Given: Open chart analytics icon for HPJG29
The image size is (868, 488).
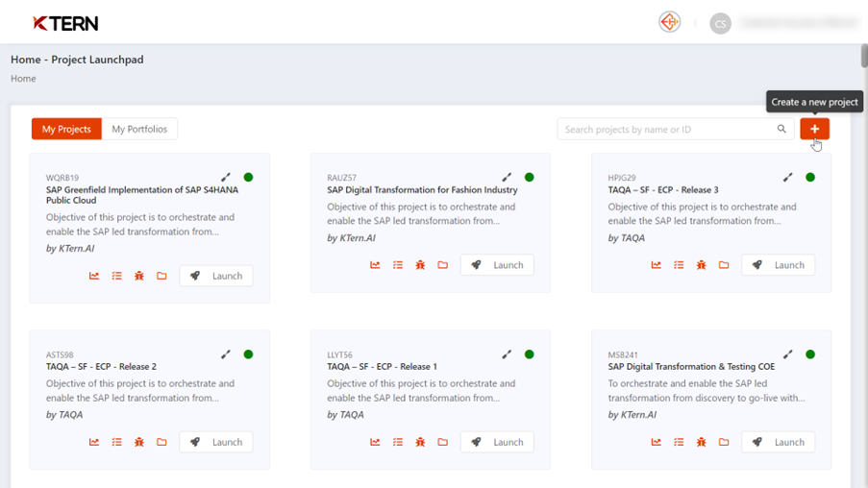Looking at the screenshot, I should pyautogui.click(x=656, y=265).
